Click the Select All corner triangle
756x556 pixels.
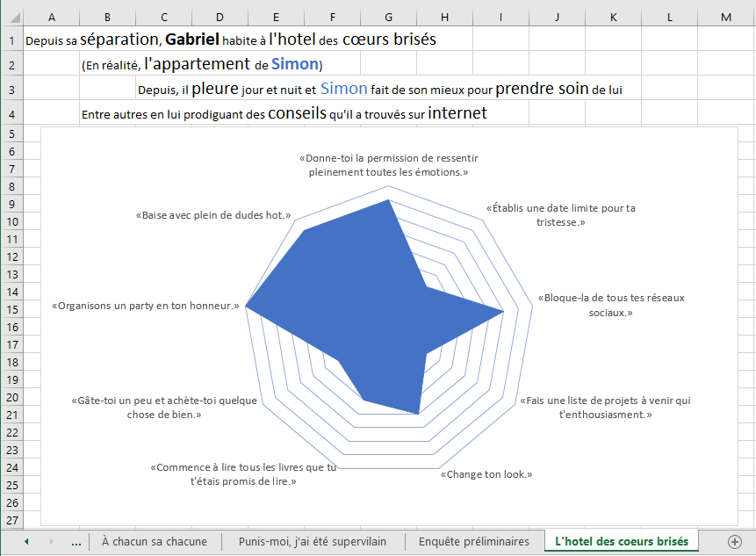point(11,18)
